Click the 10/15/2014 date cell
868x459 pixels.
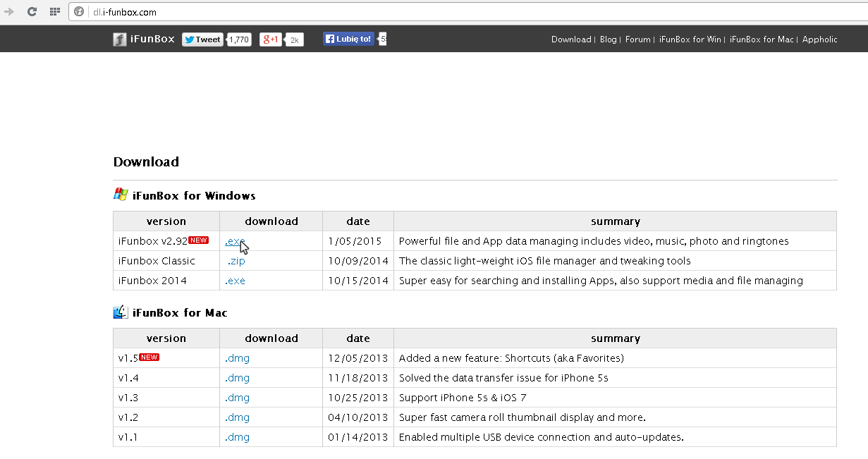tap(358, 281)
